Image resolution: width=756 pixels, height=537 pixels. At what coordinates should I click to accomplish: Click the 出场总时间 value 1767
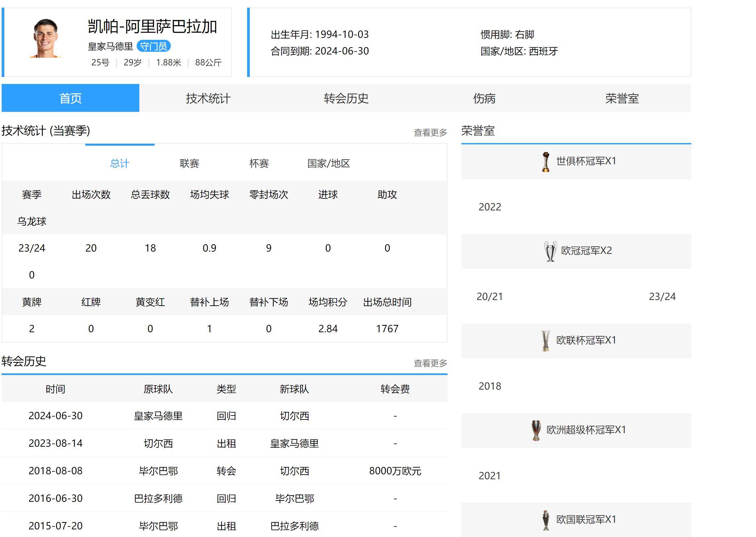click(387, 329)
